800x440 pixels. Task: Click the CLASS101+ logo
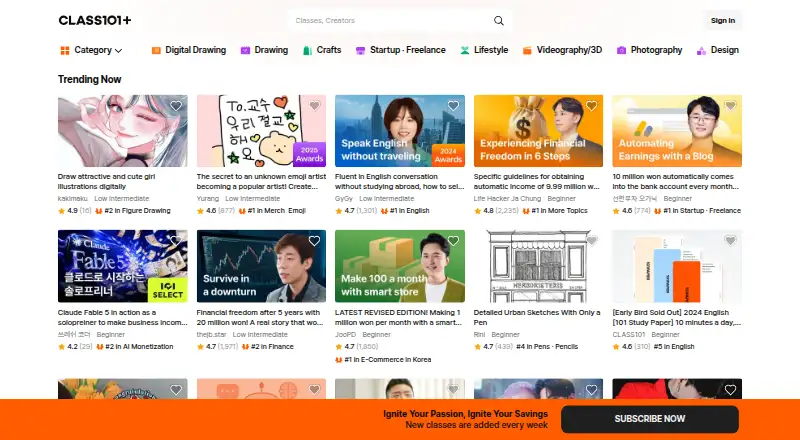pyautogui.click(x=95, y=20)
